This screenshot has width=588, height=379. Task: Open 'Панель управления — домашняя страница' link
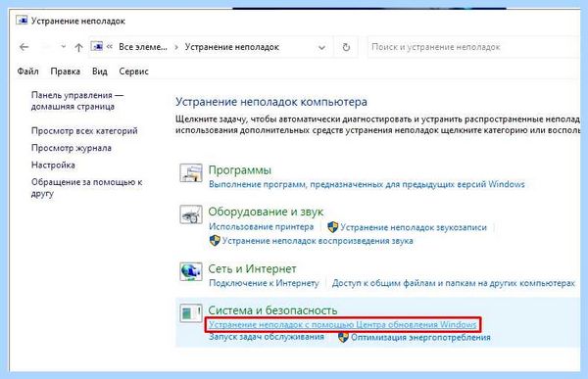point(76,101)
